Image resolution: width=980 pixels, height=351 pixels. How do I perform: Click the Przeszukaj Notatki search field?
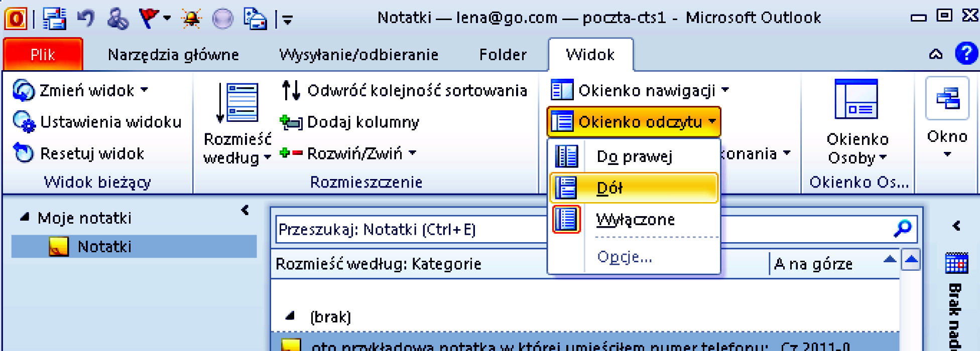409,230
